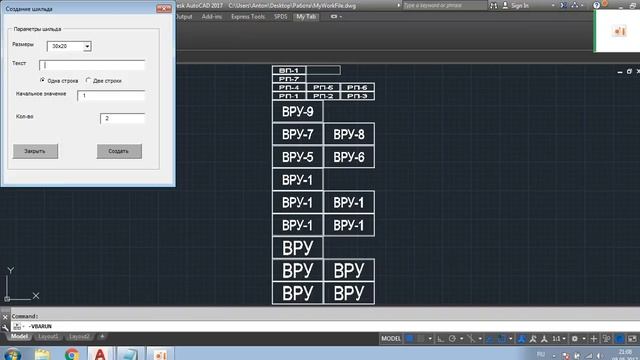Click the ВРУ-8 label in drawing
This screenshot has width=640, height=360.
349,134
